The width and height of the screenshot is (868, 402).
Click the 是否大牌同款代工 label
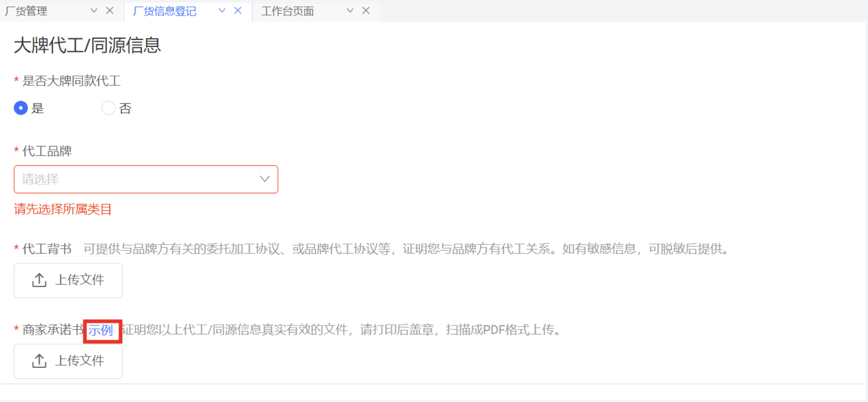pos(71,81)
